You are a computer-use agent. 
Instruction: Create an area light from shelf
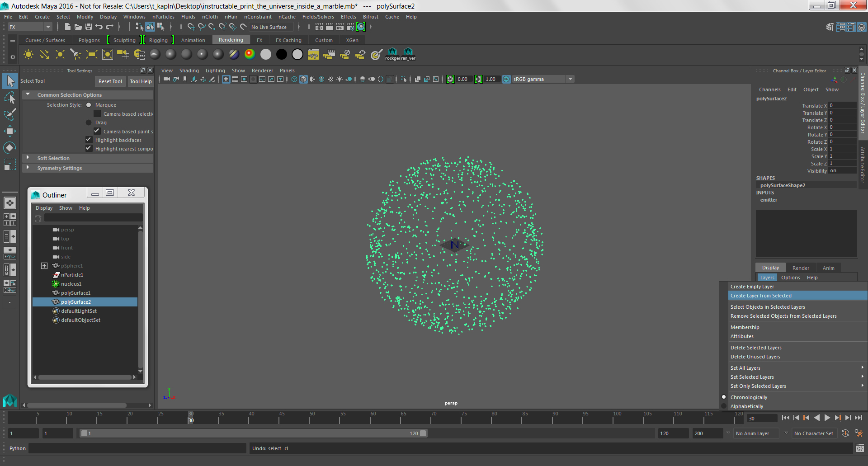click(92, 54)
